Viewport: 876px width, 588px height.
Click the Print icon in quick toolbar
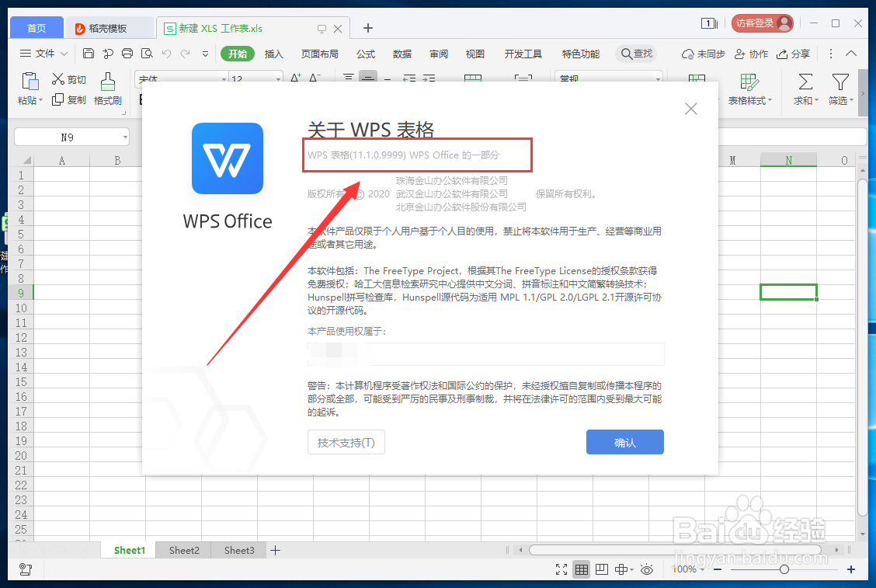coord(127,54)
